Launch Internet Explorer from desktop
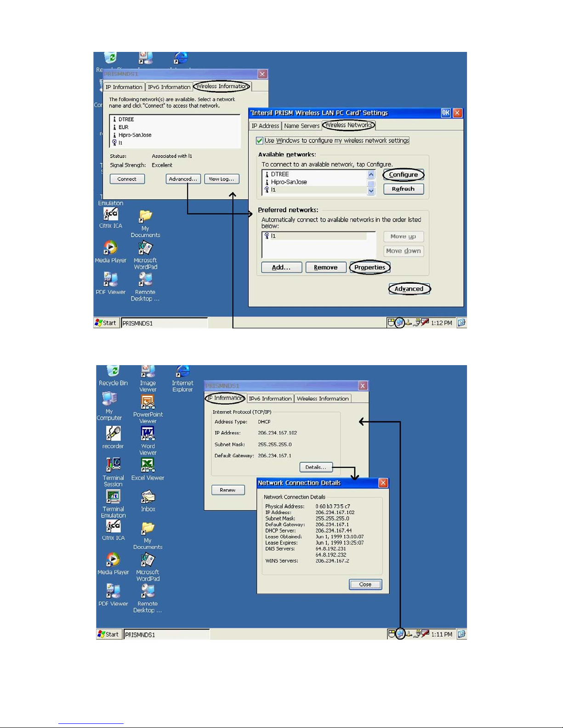563x728 pixels. pyautogui.click(x=182, y=378)
